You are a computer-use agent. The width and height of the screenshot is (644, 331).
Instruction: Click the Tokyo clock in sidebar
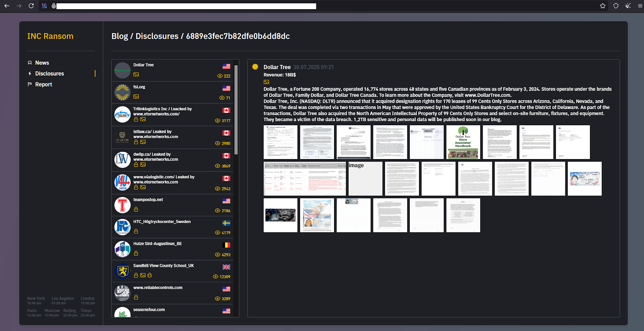pyautogui.click(x=88, y=313)
